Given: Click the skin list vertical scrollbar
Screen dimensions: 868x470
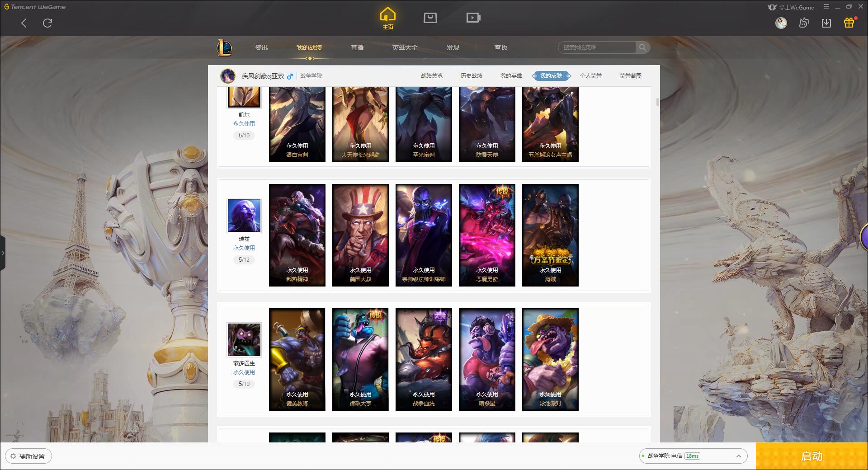Looking at the screenshot, I should click(657, 103).
